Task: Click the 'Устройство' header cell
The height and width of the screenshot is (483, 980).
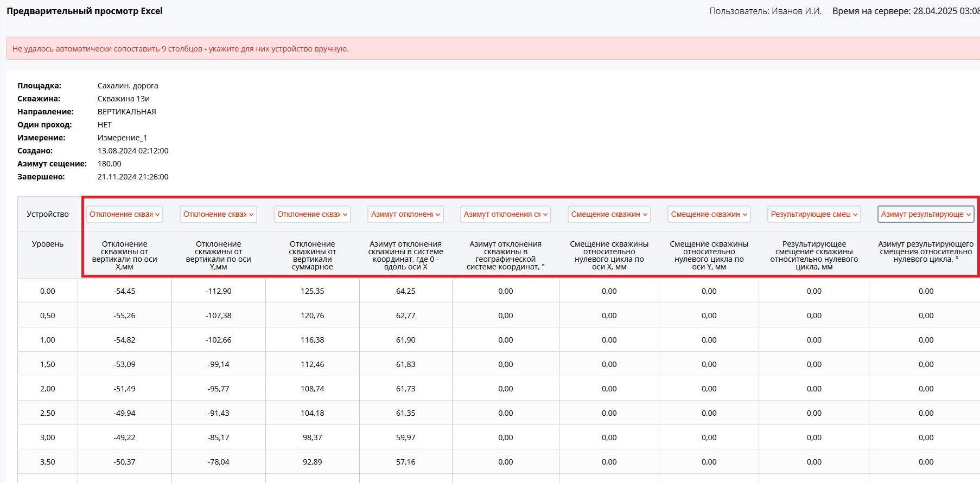Action: [48, 214]
